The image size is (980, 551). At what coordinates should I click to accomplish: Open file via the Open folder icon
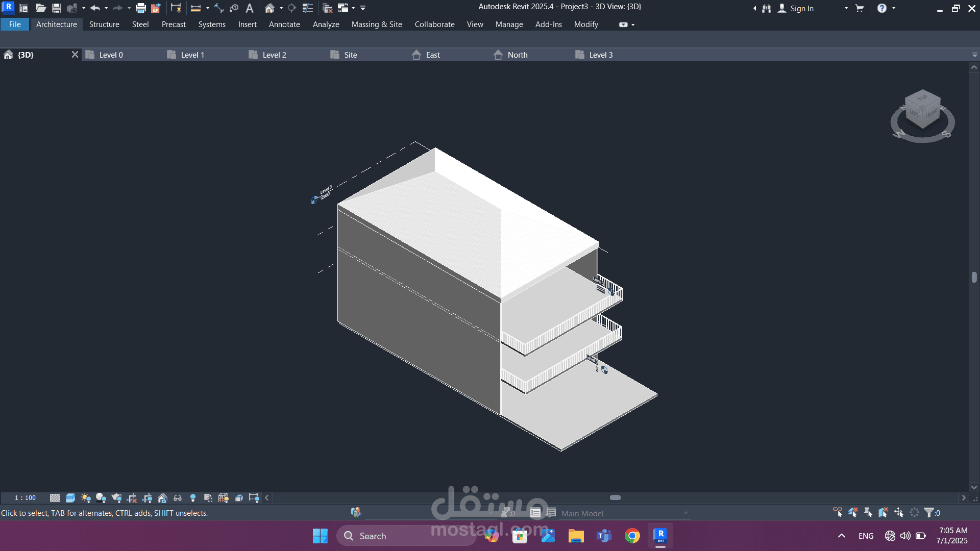[41, 8]
